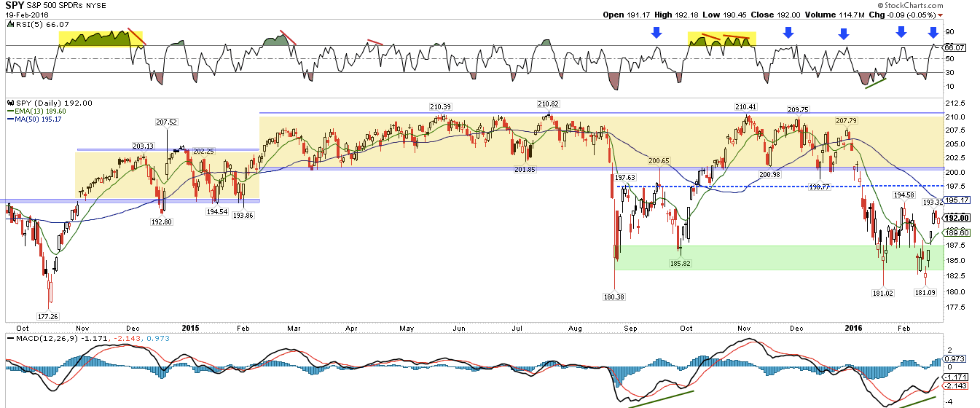Click the 207.52 price spike label
The height and width of the screenshot is (408, 980).
point(167,122)
